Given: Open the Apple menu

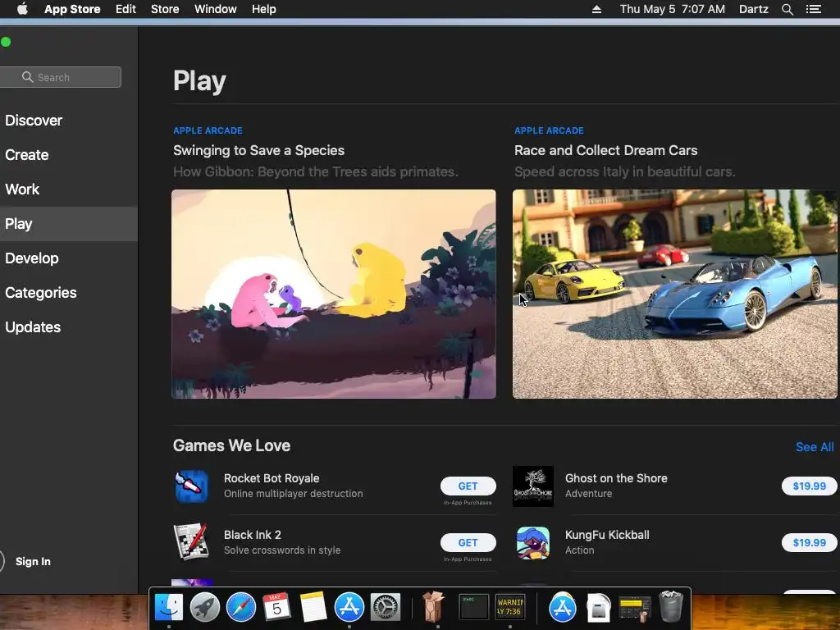Looking at the screenshot, I should tap(22, 9).
